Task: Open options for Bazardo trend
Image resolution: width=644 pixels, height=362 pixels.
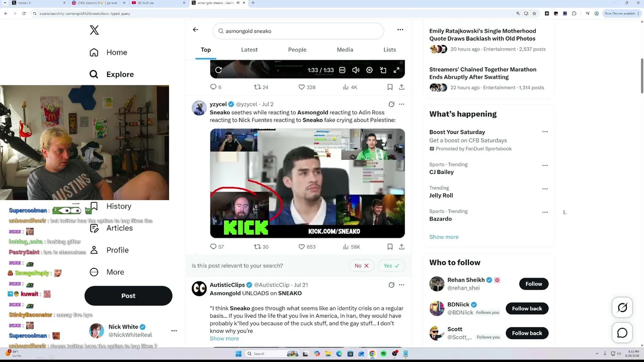Action: [x=545, y=212]
